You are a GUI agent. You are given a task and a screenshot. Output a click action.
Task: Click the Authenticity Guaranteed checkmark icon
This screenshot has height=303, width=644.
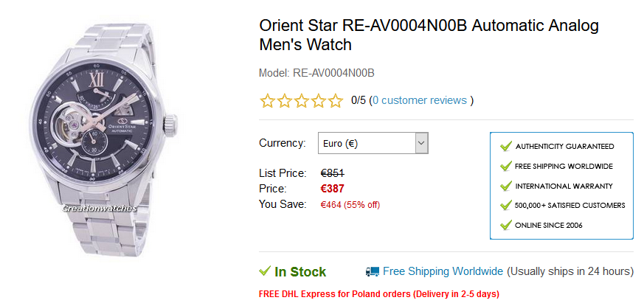(505, 146)
